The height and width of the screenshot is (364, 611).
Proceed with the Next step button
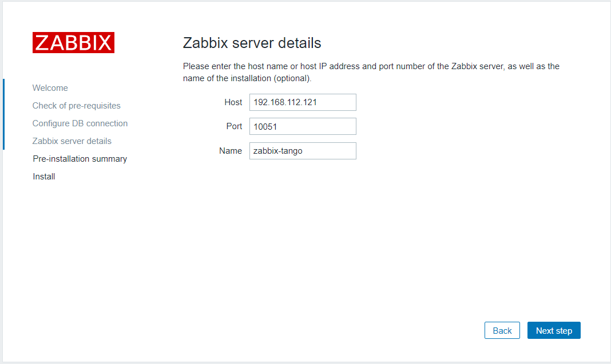point(554,331)
